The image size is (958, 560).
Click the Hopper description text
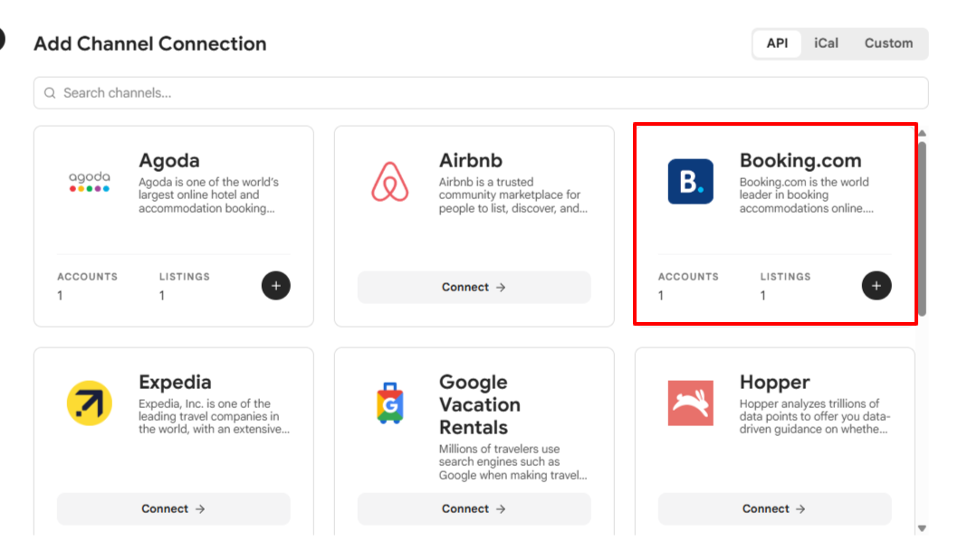tap(814, 416)
